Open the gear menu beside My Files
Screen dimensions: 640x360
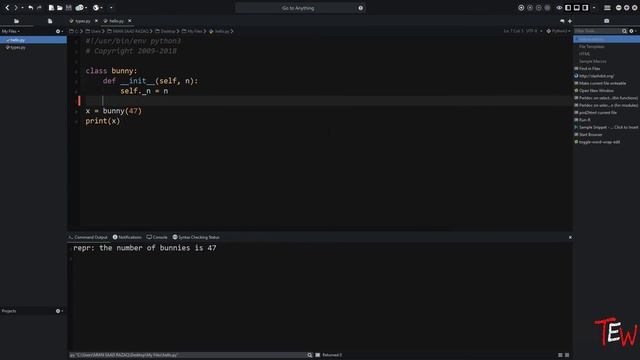(x=59, y=31)
